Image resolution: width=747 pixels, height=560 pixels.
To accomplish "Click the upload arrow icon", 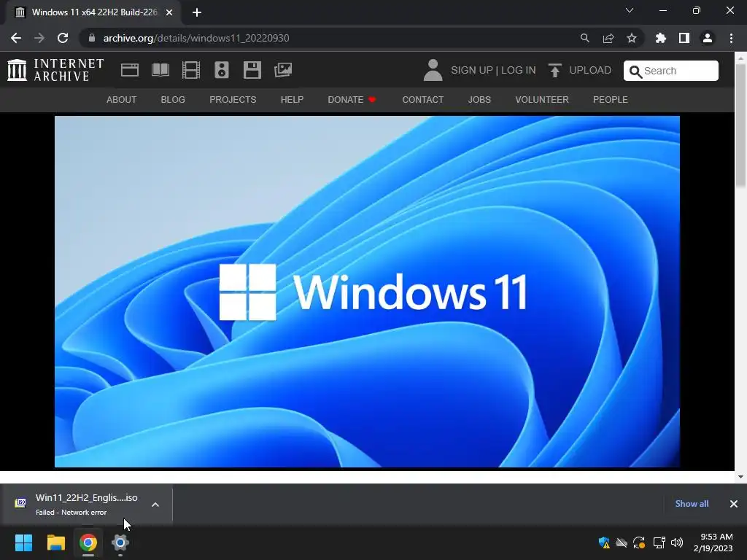I will click(x=554, y=71).
